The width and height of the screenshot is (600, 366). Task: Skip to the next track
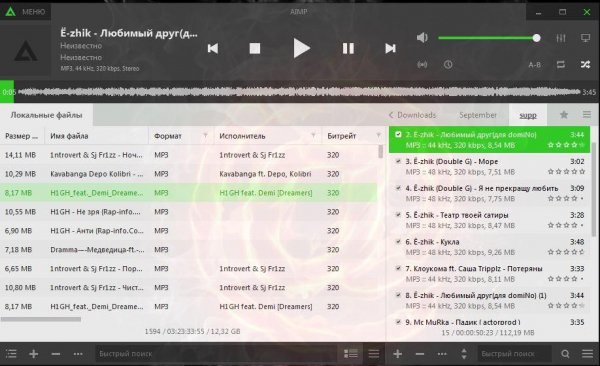click(390, 49)
